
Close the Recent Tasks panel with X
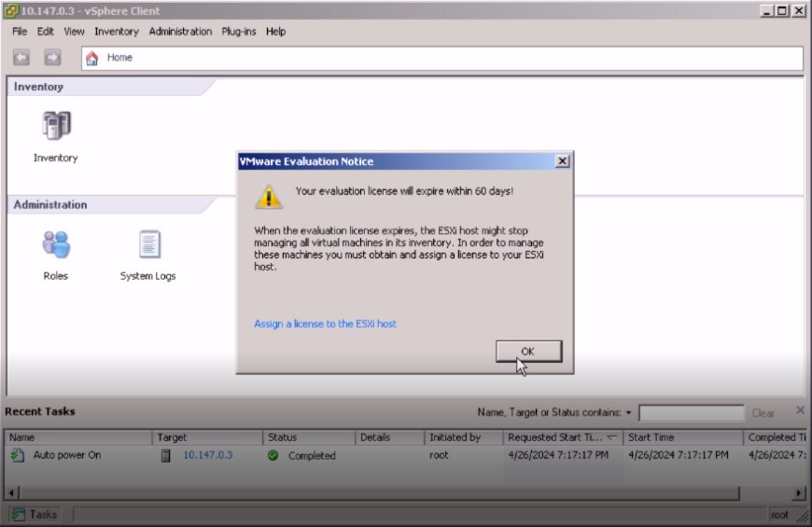click(800, 410)
